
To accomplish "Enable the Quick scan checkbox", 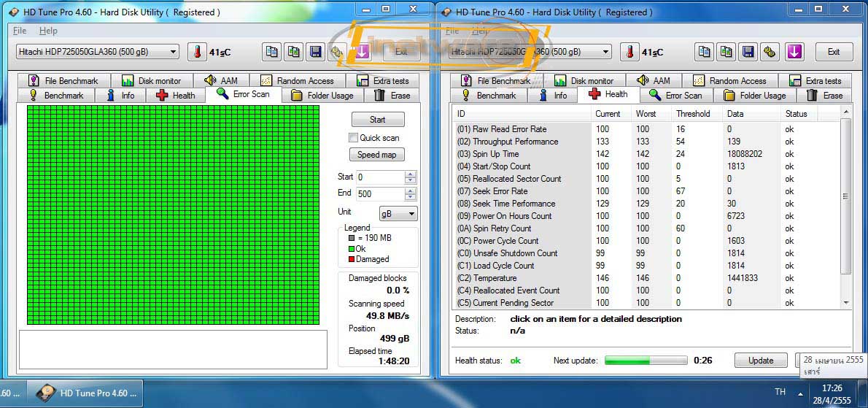I will click(354, 138).
